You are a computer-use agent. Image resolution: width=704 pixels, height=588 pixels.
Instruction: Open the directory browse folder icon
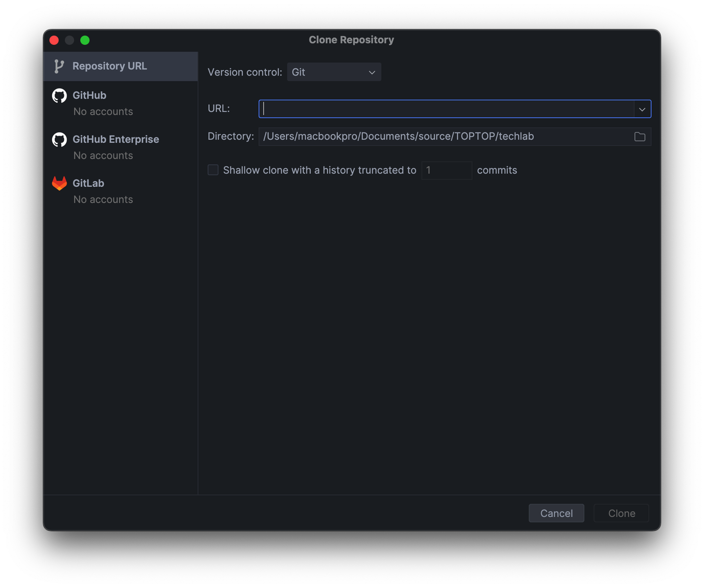point(640,136)
